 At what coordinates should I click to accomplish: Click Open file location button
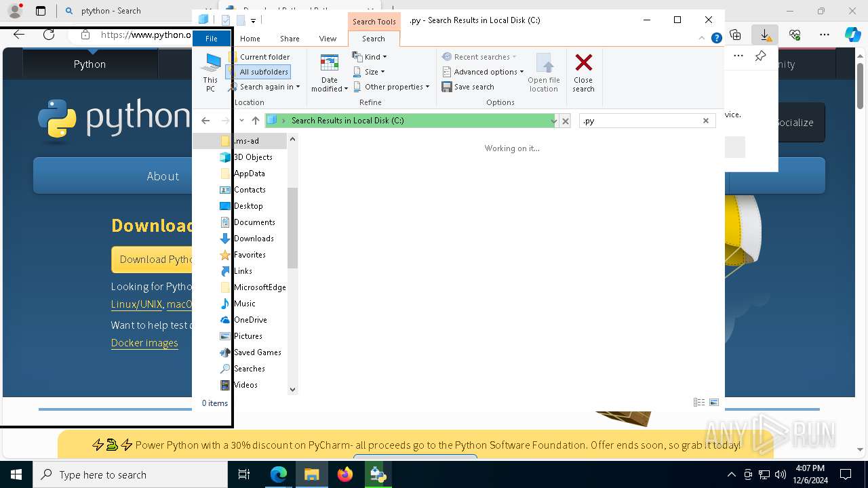coord(544,73)
